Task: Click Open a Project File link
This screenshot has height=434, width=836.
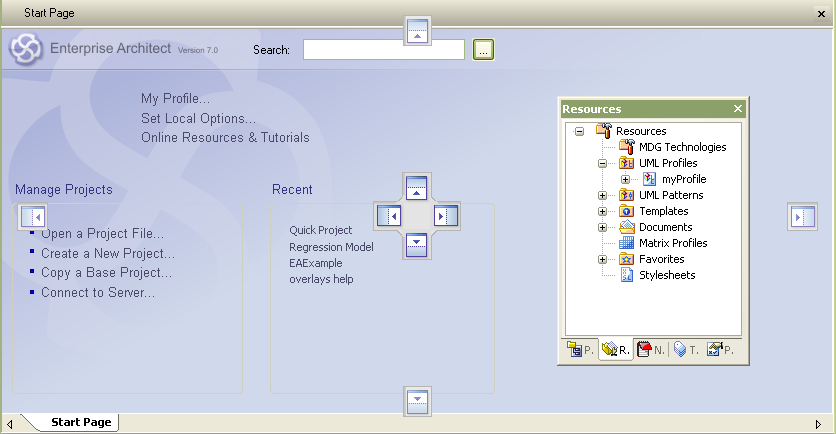Action: coord(102,234)
